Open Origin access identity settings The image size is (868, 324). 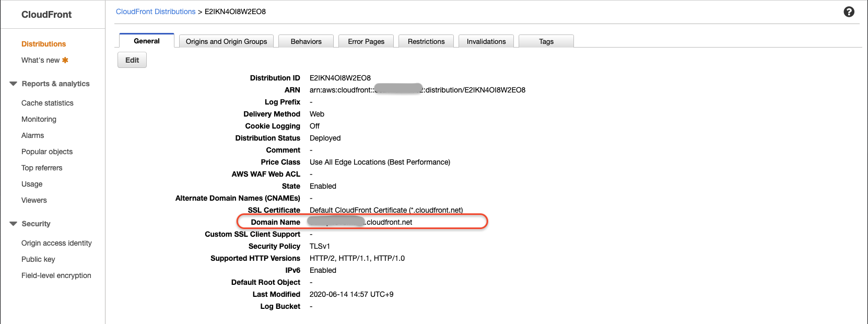(56, 243)
